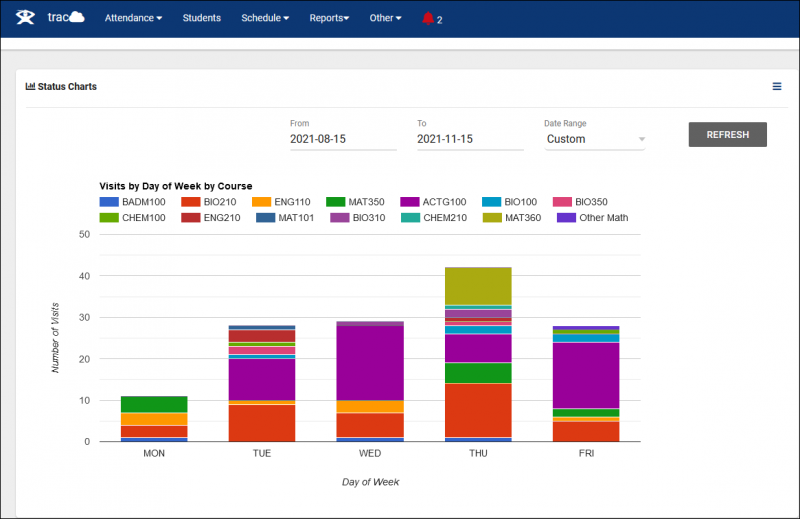Open the Status Charts hamburger menu
Viewport: 800px width, 519px height.
tap(777, 87)
